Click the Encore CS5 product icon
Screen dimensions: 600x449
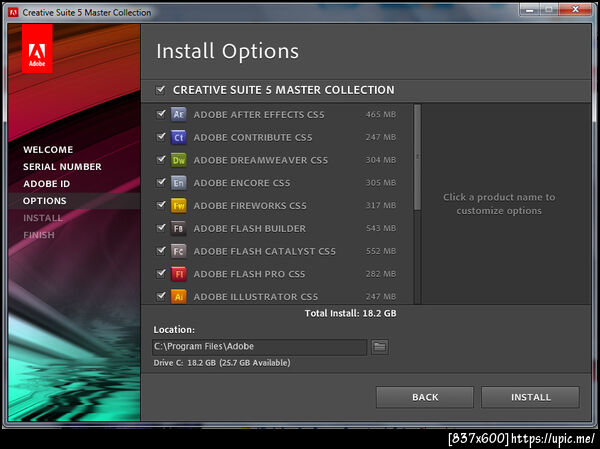coord(178,183)
